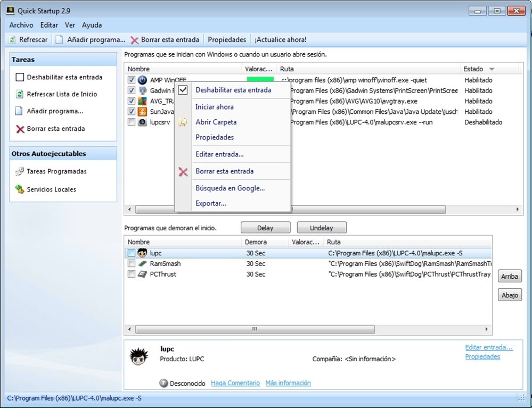The height and width of the screenshot is (408, 532).
Task: Select the RamSmash icon in delay list
Action: 143,264
